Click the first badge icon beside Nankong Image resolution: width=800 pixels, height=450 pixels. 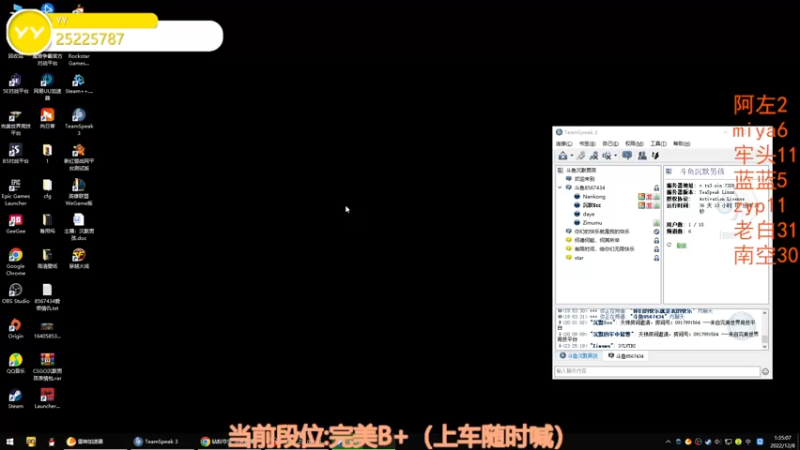pyautogui.click(x=641, y=196)
